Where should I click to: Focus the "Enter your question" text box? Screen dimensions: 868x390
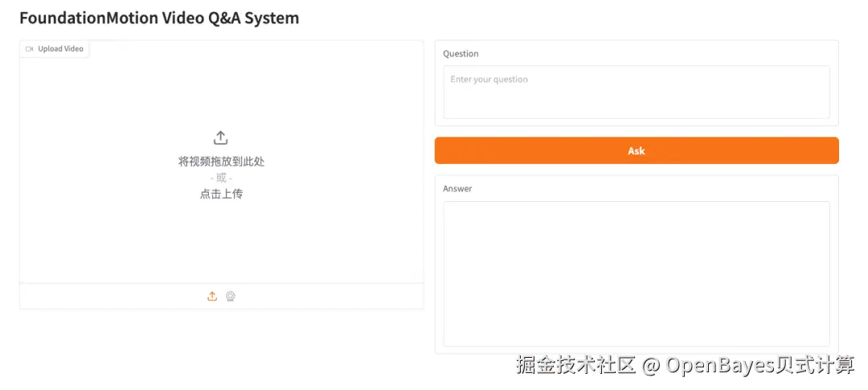coord(636,92)
